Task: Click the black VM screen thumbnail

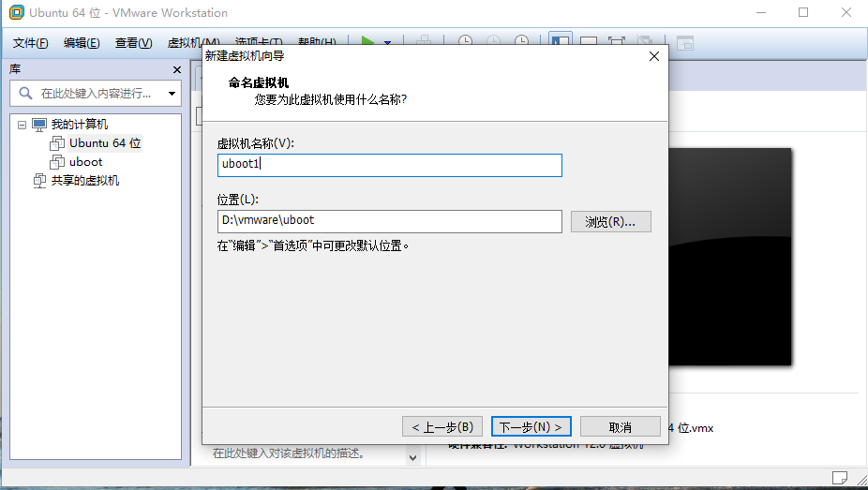Action: pyautogui.click(x=729, y=257)
